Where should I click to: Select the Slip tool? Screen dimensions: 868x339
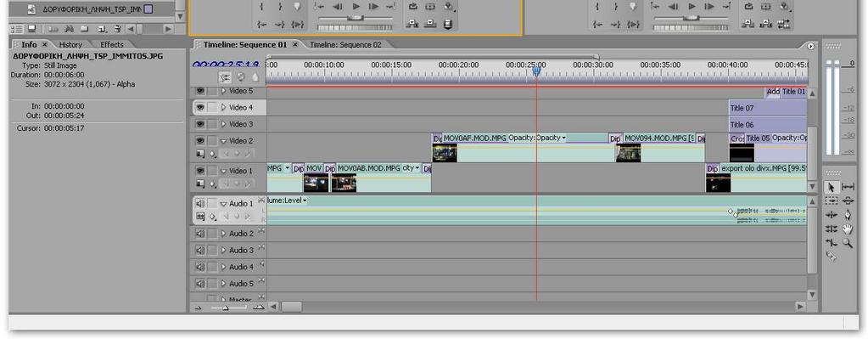pos(848,187)
